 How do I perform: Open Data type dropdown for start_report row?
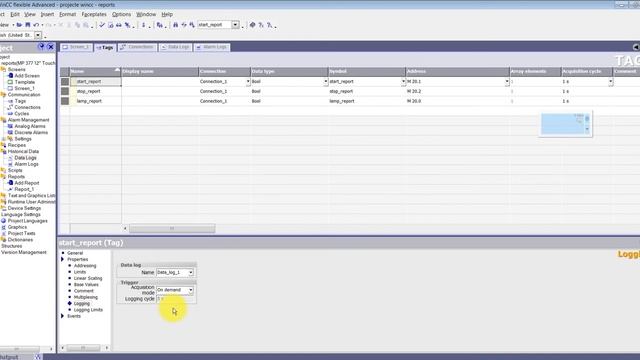click(326, 82)
